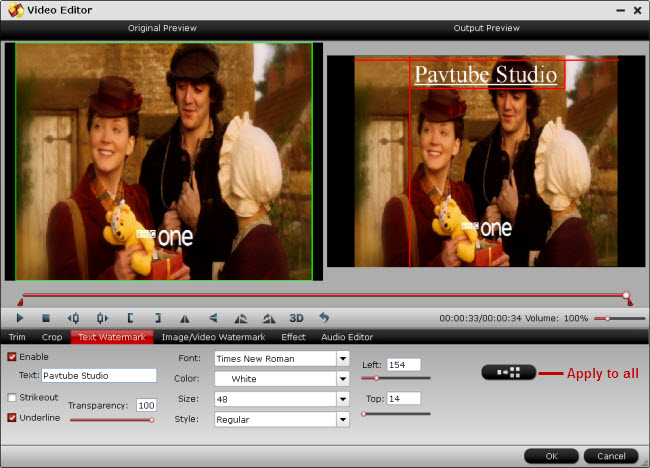Click the Original Preview video frame
This screenshot has height=468, width=650.
coord(164,161)
